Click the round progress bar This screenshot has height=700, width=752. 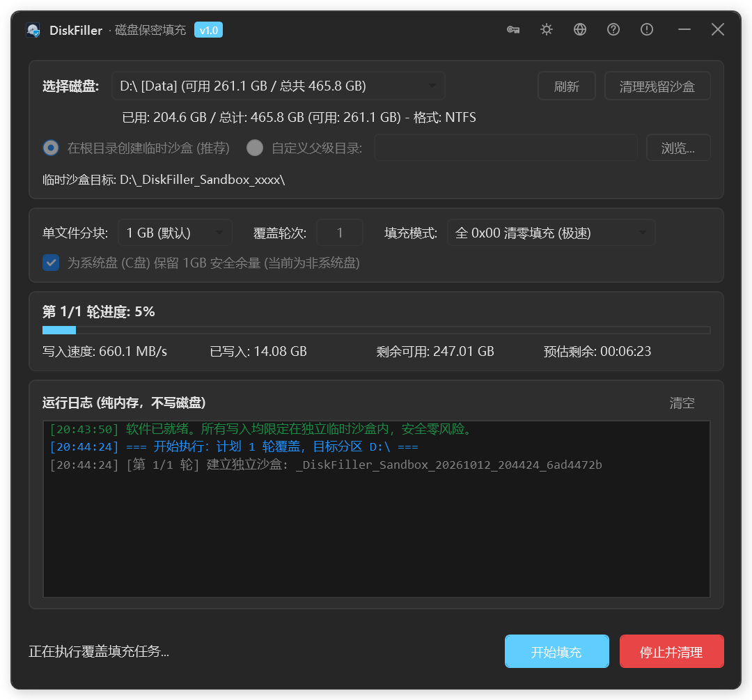376,330
